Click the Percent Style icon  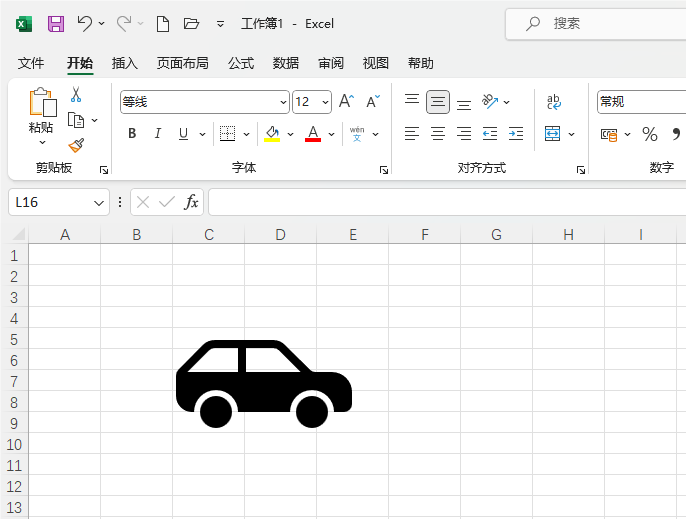pyautogui.click(x=650, y=134)
